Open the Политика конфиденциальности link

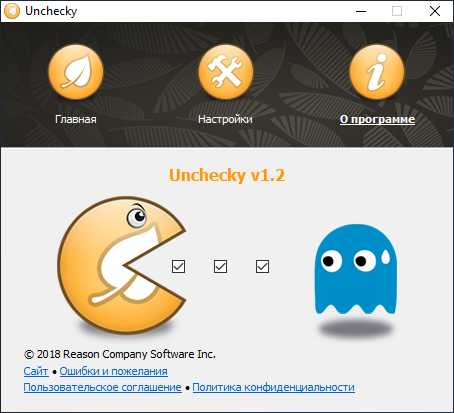pyautogui.click(x=274, y=387)
